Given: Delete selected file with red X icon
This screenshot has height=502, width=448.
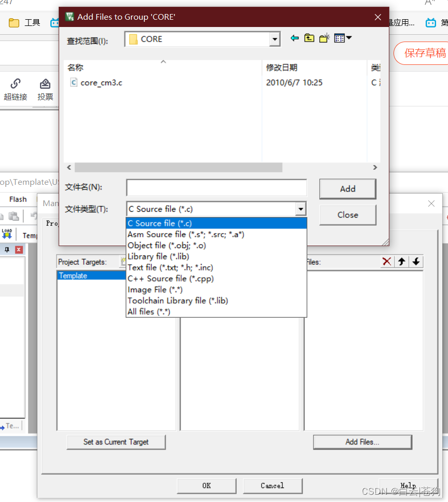Looking at the screenshot, I should coord(387,262).
